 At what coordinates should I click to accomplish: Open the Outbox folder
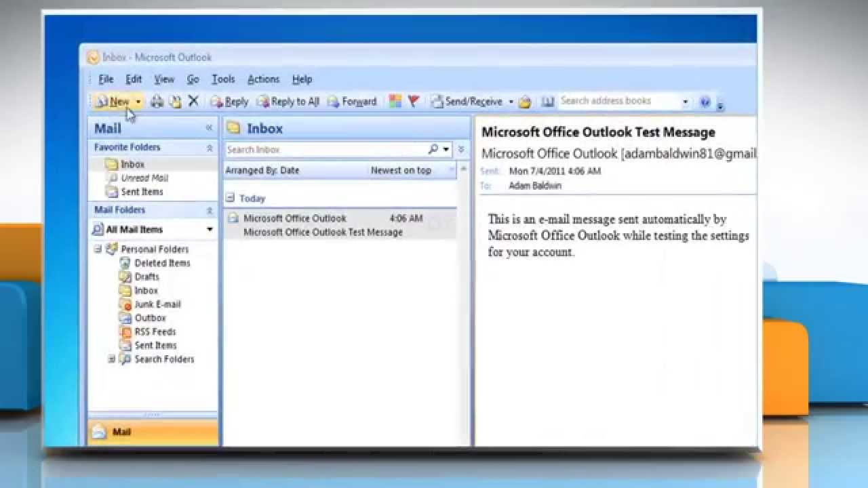pos(150,318)
